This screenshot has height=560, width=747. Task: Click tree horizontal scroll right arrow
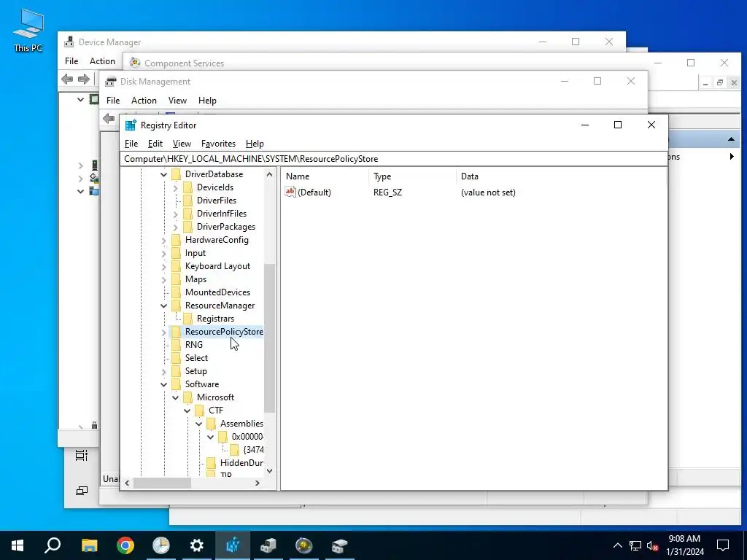258,483
